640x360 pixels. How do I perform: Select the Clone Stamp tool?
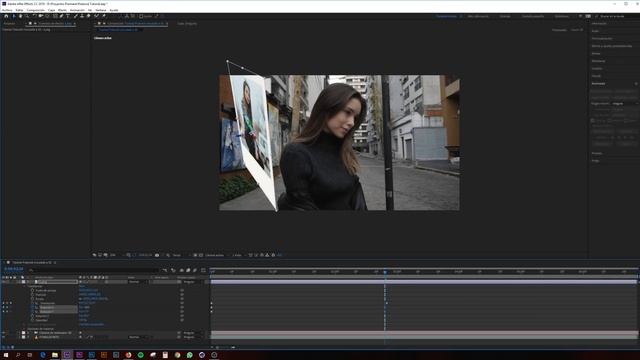(x=82, y=16)
